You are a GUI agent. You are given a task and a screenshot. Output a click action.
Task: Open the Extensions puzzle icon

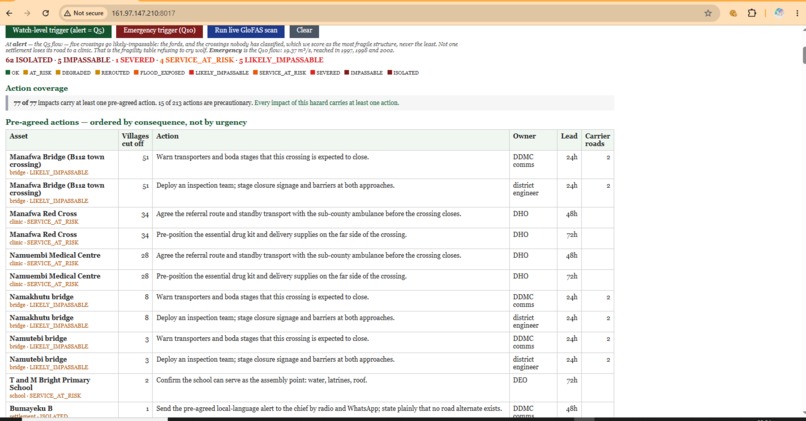tap(752, 13)
